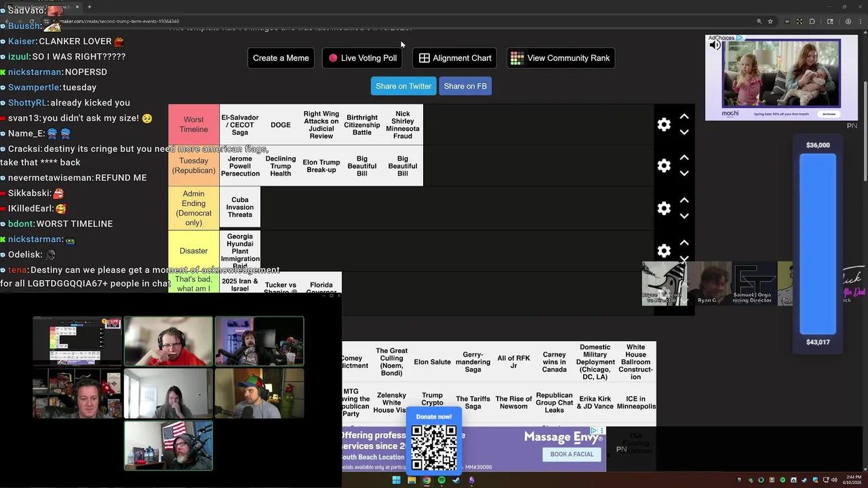Open the Alignment Chart

tap(455, 58)
